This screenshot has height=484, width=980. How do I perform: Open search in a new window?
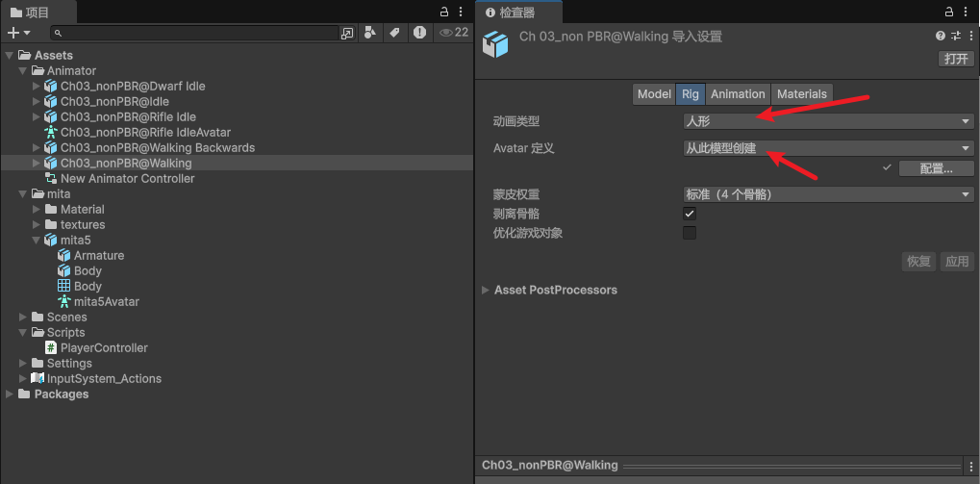point(347,33)
